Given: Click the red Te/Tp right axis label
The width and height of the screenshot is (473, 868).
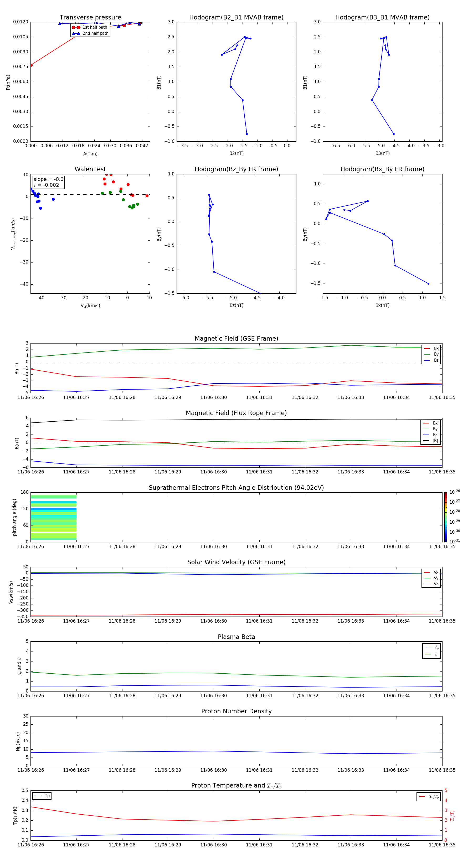Looking at the screenshot, I should click(452, 815).
